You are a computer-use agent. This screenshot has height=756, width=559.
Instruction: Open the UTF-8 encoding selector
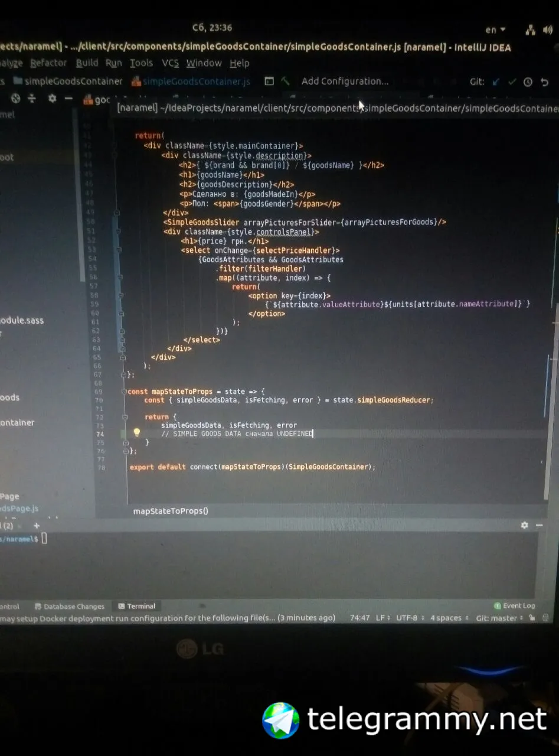(410, 618)
